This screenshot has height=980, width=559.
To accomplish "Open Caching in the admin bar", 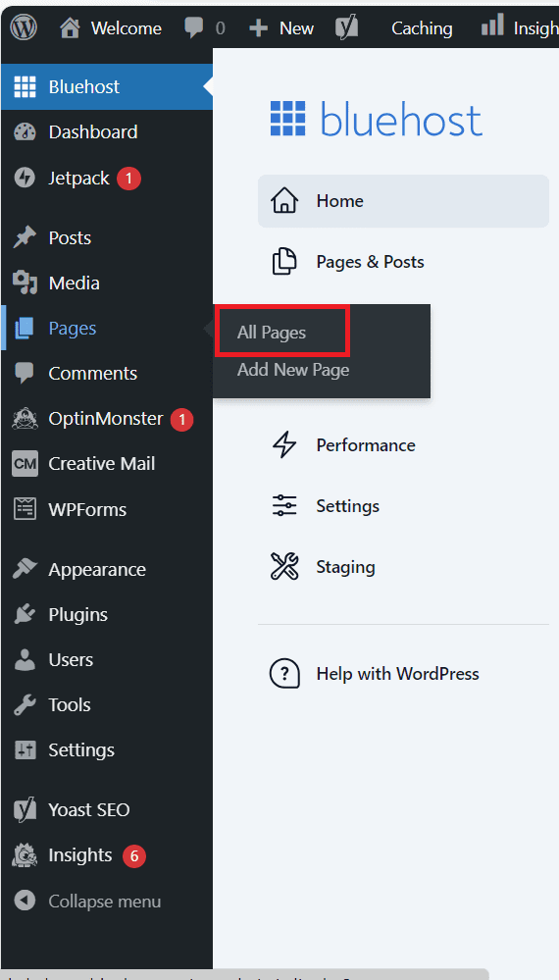I will [x=422, y=28].
